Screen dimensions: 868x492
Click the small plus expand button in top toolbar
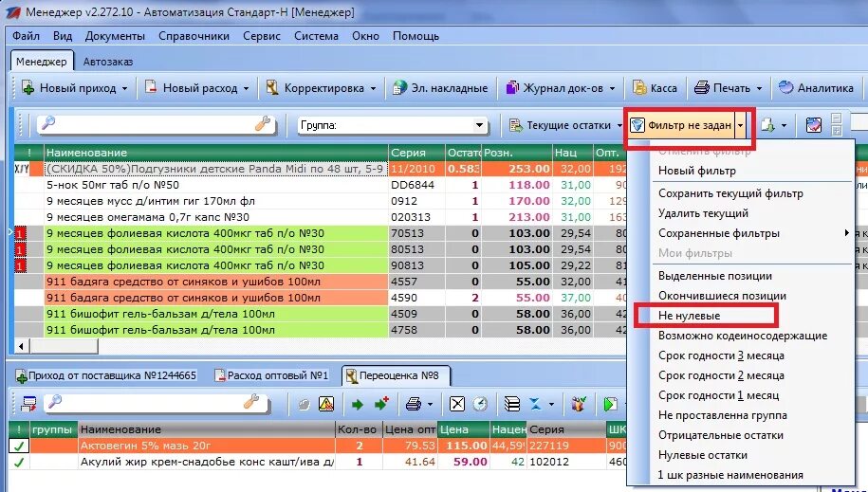pyautogui.click(x=837, y=131)
